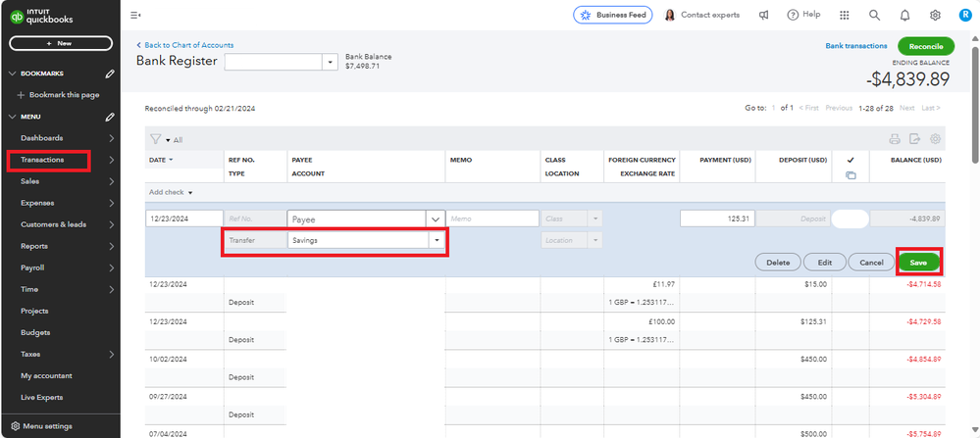This screenshot has width=980, height=438.
Task: Select the £100.00 foreign currency cell
Action: pos(662,322)
